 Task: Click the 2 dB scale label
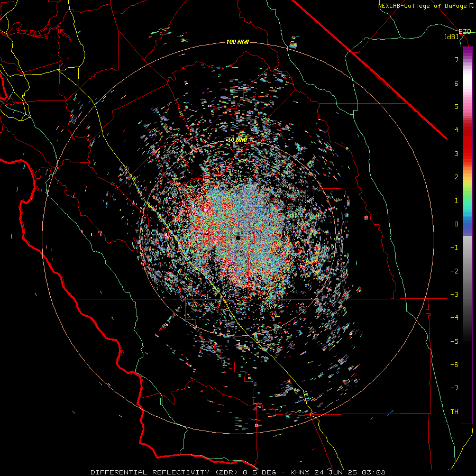(456, 177)
